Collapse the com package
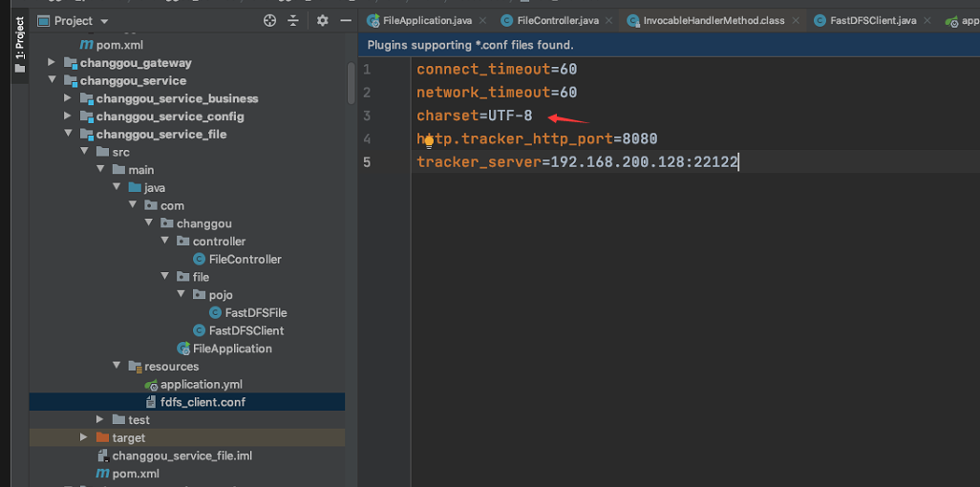Viewport: 980px width, 487px height. click(133, 205)
